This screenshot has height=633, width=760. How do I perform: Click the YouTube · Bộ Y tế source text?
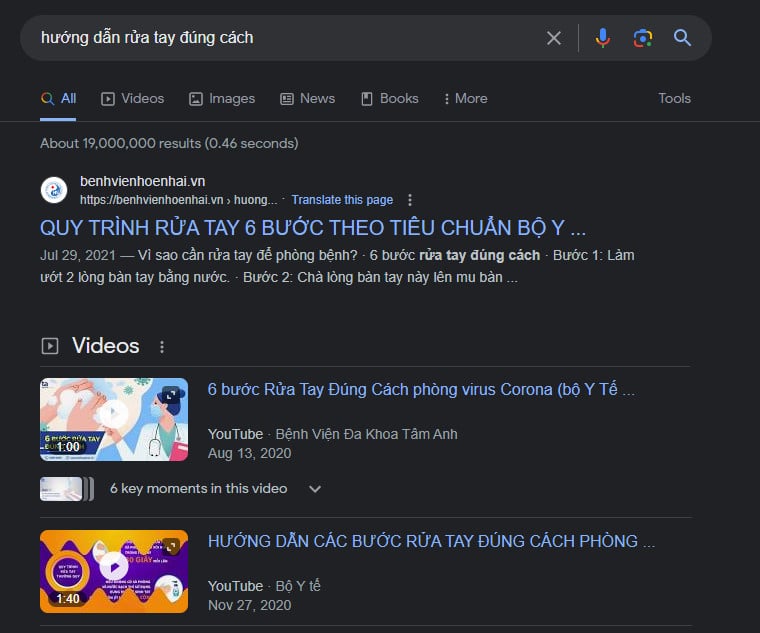click(x=264, y=586)
